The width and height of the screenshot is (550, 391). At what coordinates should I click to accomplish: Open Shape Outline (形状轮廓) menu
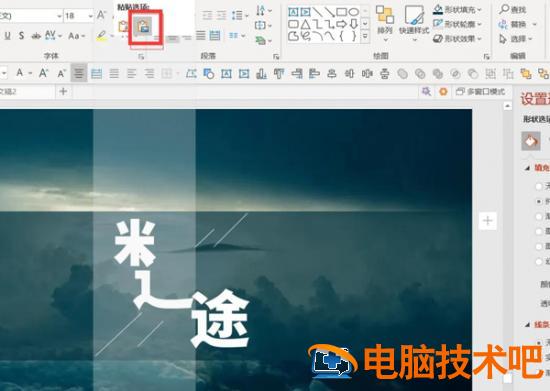point(457,24)
